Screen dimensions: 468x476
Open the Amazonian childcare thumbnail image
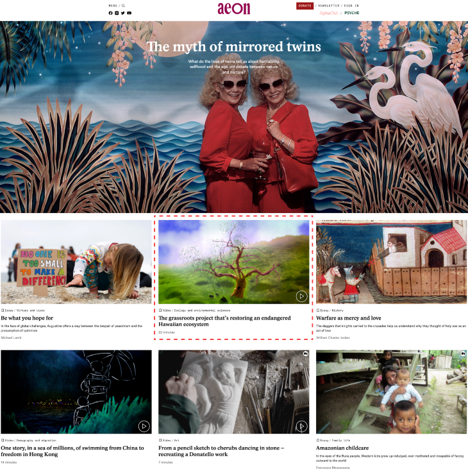391,391
